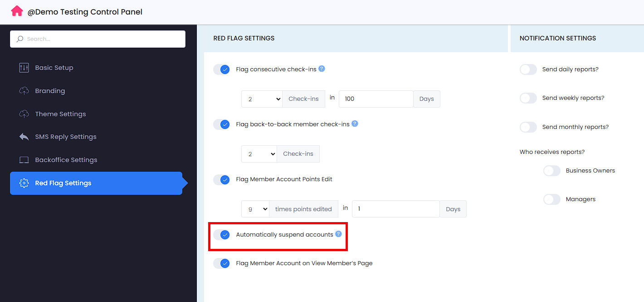This screenshot has height=302, width=644.
Task: Click the SMS Reply arrow icon
Action: [x=24, y=137]
